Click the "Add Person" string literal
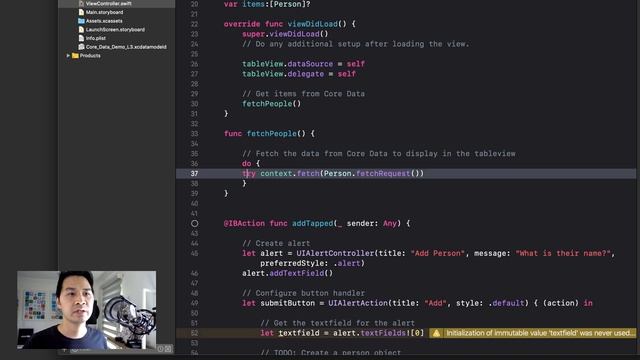640x360 pixels. pyautogui.click(x=438, y=253)
